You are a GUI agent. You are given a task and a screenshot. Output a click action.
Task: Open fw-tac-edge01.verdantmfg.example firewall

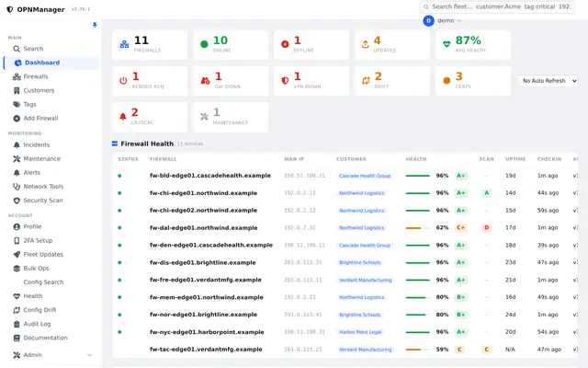click(206, 350)
